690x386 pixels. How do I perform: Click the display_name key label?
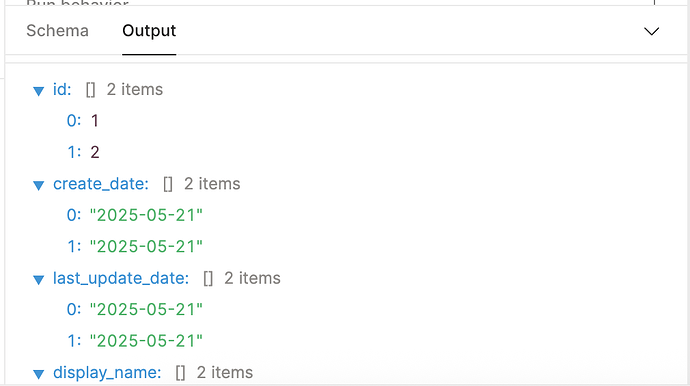(x=107, y=372)
